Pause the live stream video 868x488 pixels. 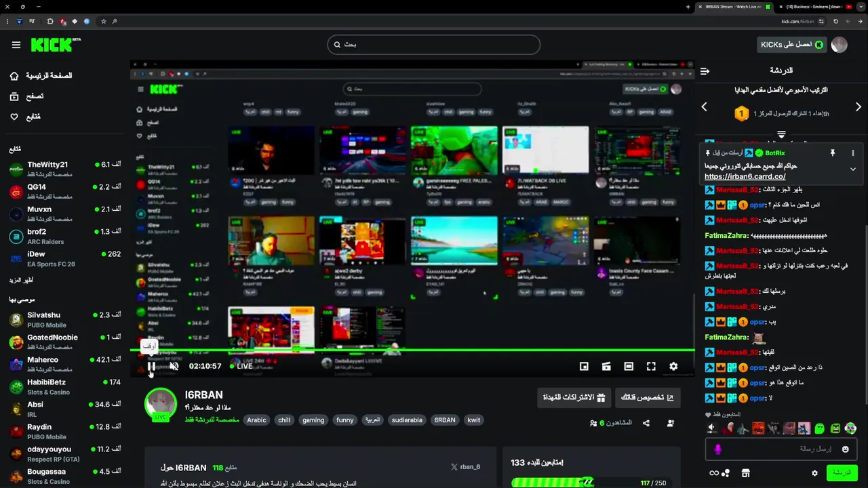151,366
